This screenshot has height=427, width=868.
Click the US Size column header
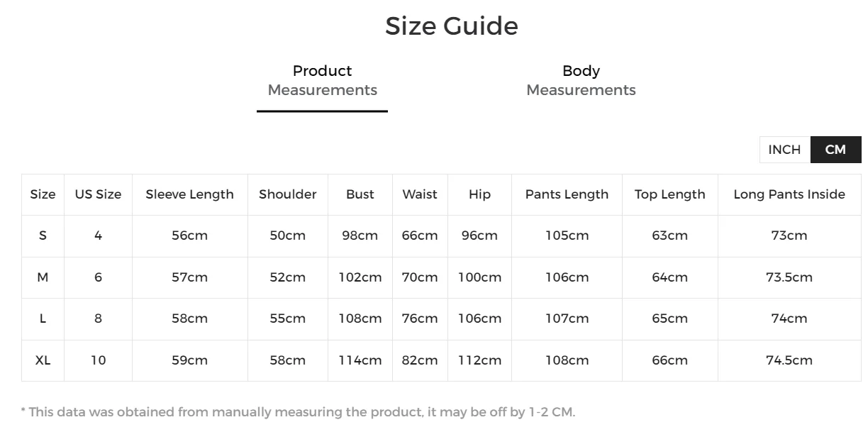point(98,194)
